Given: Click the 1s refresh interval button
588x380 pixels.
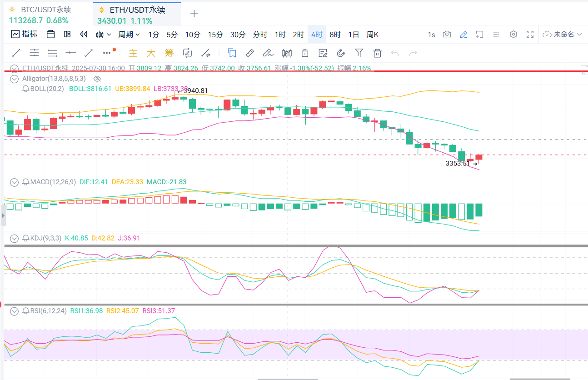Looking at the screenshot, I should click(431, 35).
